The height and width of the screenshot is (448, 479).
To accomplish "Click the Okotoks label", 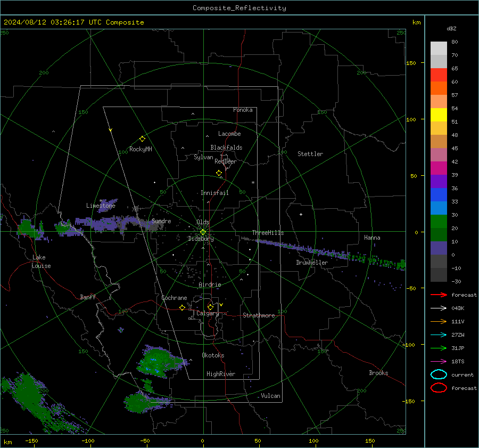I will coord(213,355).
